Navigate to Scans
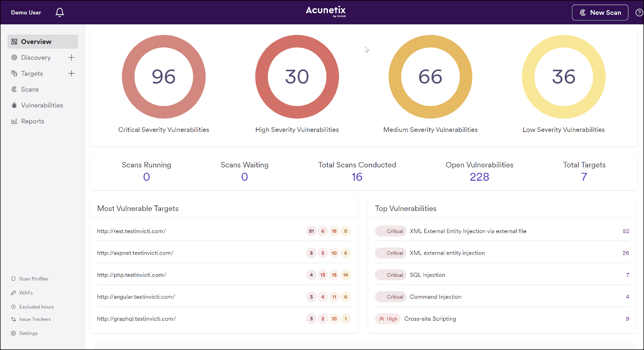Viewport: 644px width, 350px height. click(30, 89)
